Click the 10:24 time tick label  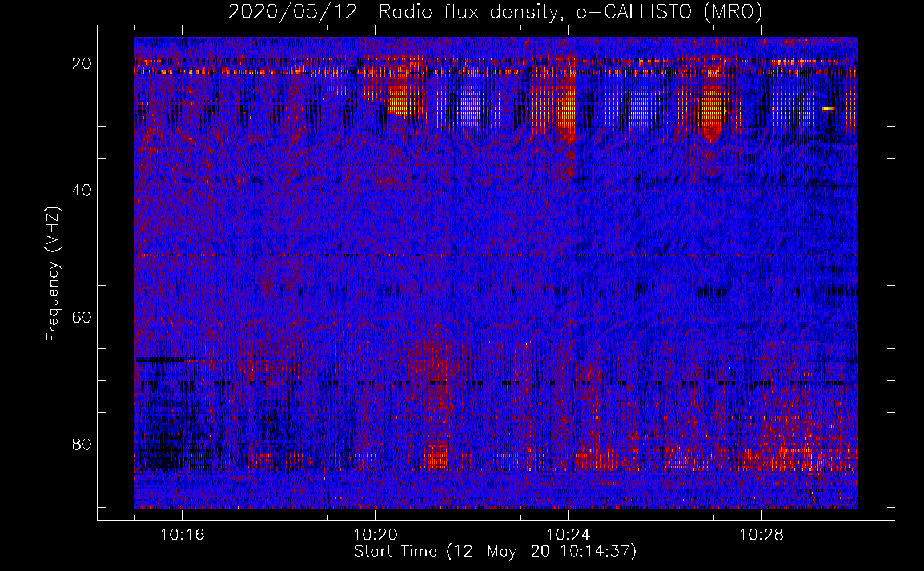[568, 535]
